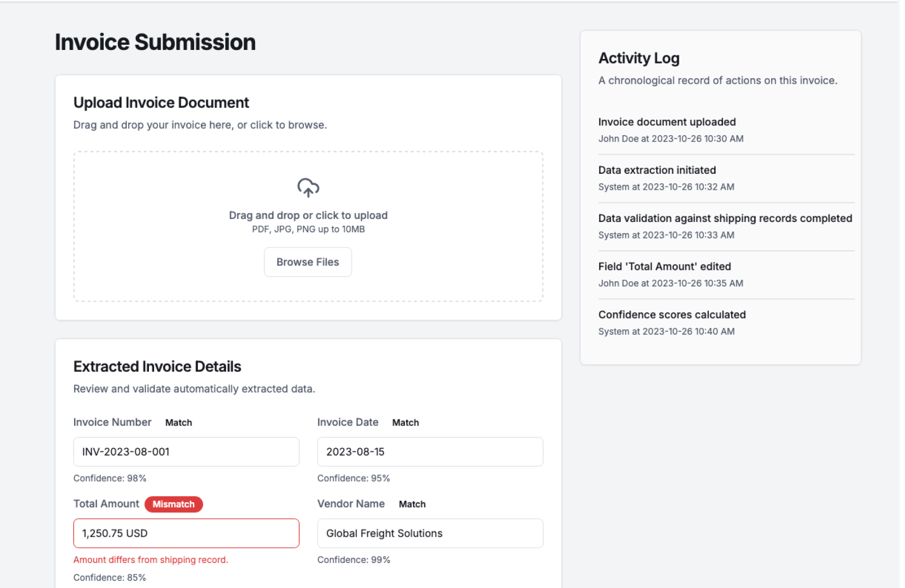Select the 'Data extraction initiated' log entry
Viewport: 905px width, 588px height.
click(x=657, y=170)
